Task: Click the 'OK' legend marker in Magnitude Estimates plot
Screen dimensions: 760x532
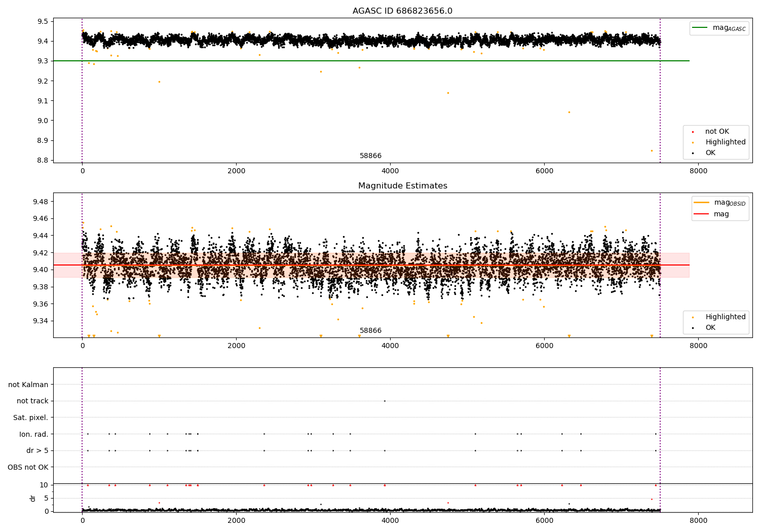Action: point(693,328)
